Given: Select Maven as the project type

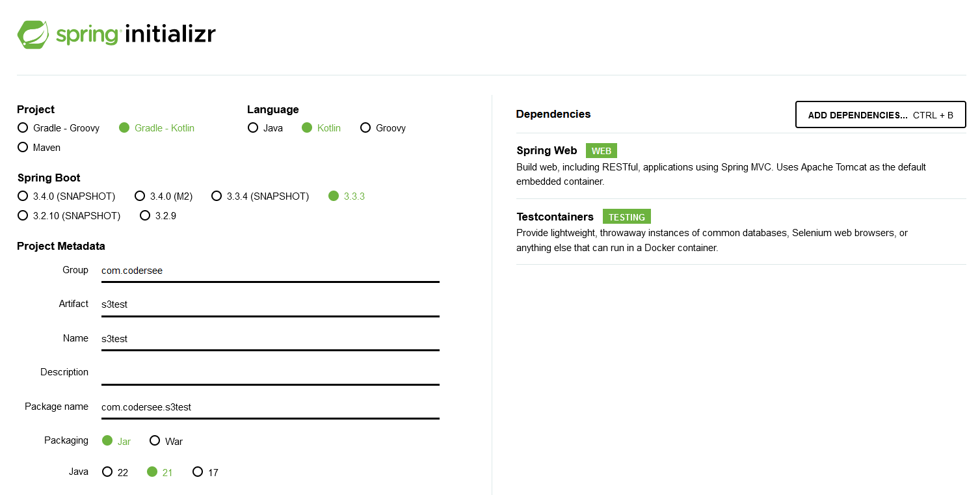Looking at the screenshot, I should point(23,147).
